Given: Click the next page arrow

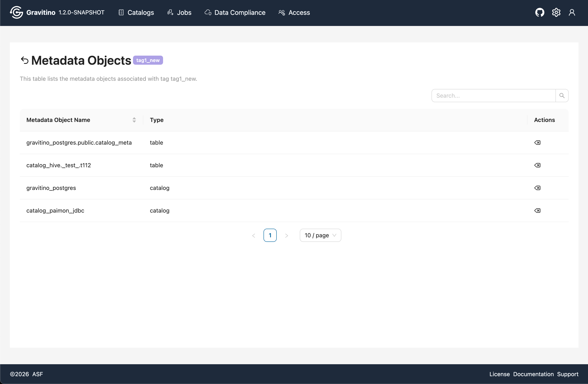Looking at the screenshot, I should (x=287, y=235).
